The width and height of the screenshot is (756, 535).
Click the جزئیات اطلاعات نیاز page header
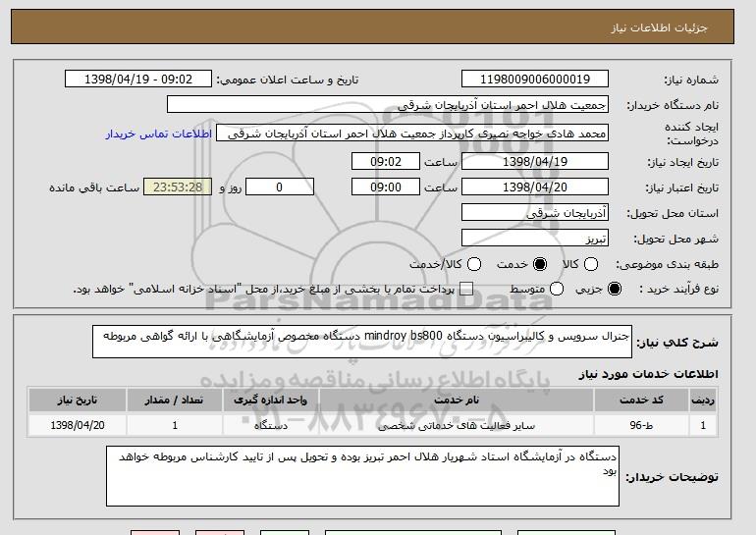[659, 27]
